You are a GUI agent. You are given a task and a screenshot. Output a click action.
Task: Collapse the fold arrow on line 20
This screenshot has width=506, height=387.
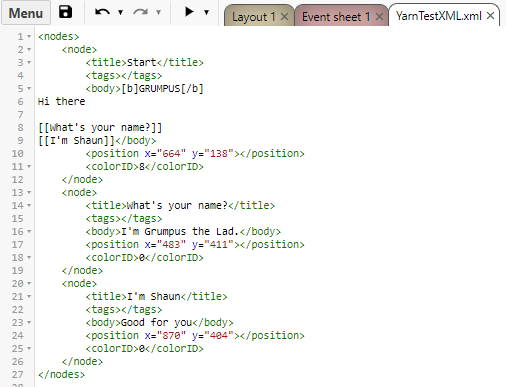pos(29,284)
